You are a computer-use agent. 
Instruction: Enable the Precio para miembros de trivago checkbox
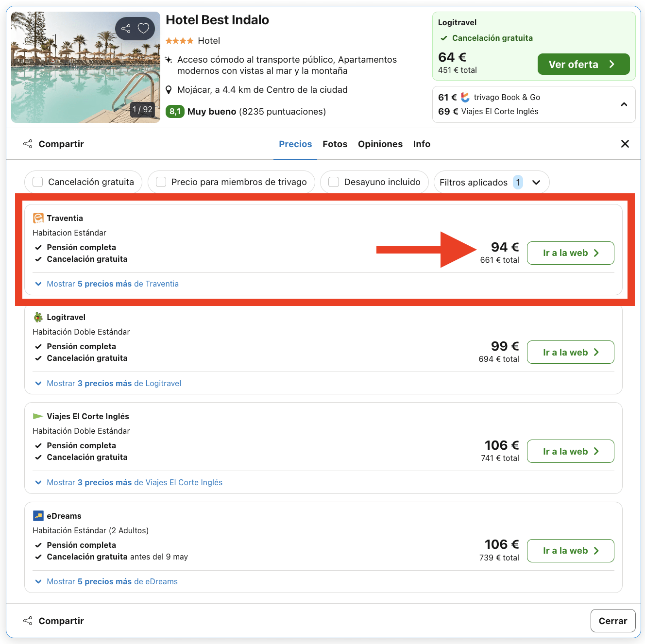(x=161, y=182)
